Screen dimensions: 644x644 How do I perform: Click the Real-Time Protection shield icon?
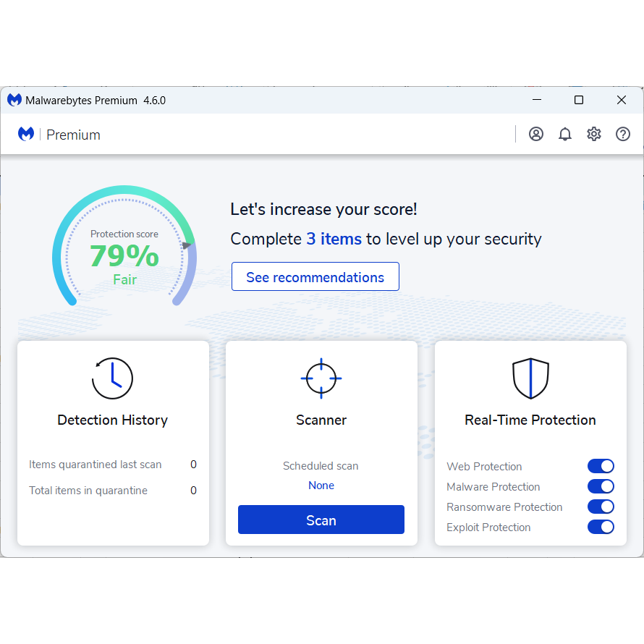click(x=530, y=378)
